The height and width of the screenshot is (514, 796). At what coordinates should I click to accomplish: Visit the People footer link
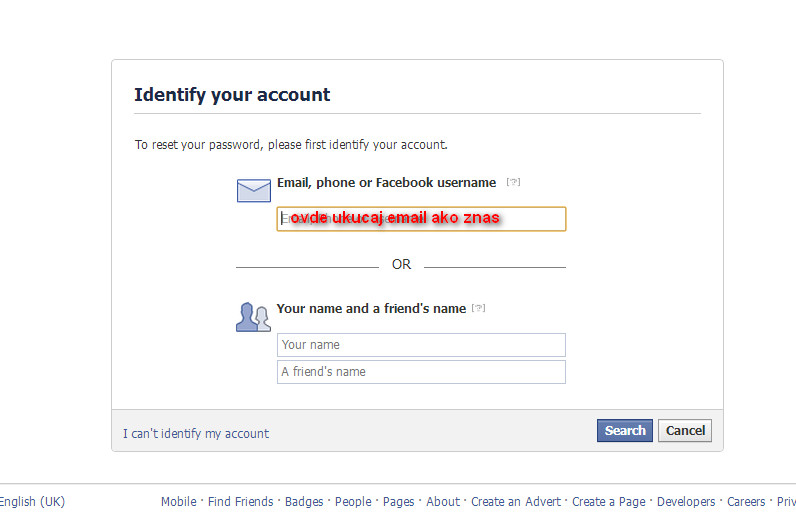353,502
